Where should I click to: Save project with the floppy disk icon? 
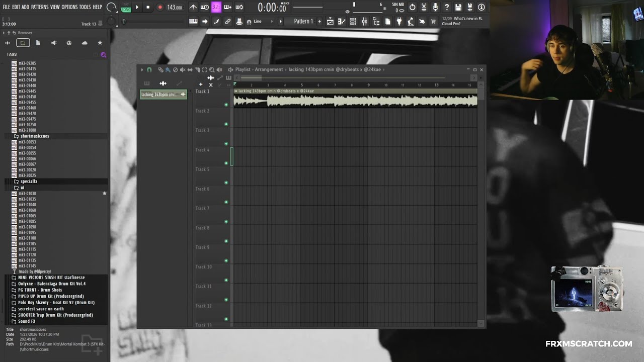[458, 7]
